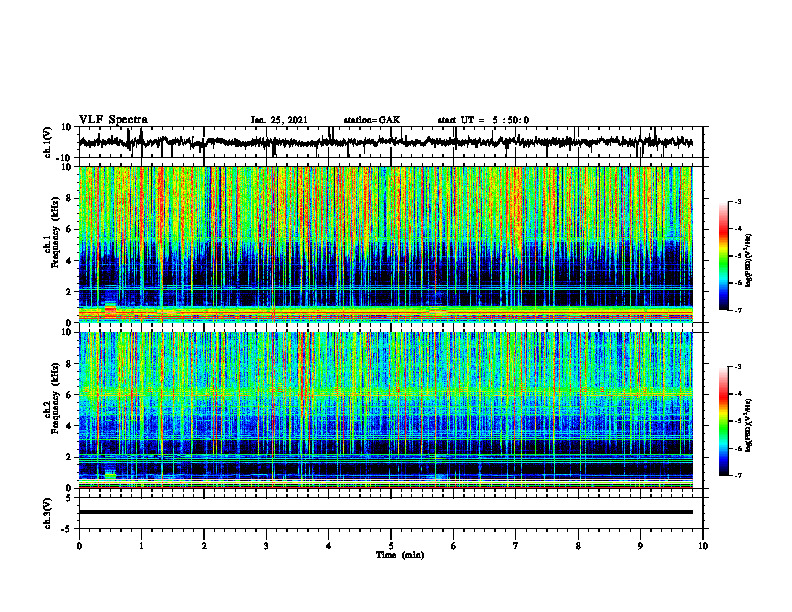This screenshot has width=792, height=612.
Task: Click the upper color scale unit label
Action: pos(749,261)
